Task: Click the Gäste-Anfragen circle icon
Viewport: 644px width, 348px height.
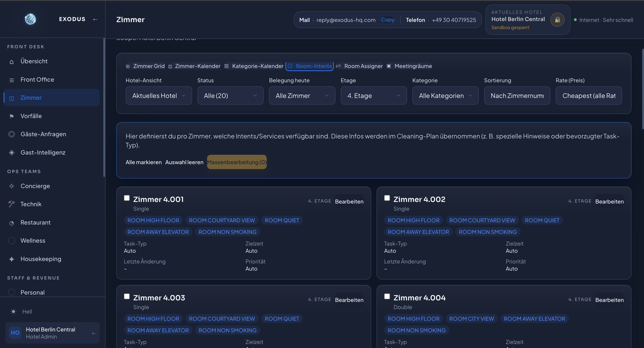Action: 11,134
